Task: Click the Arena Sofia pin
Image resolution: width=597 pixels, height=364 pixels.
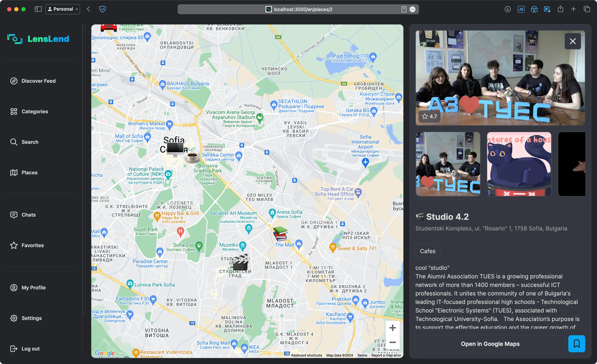Action: [272, 213]
